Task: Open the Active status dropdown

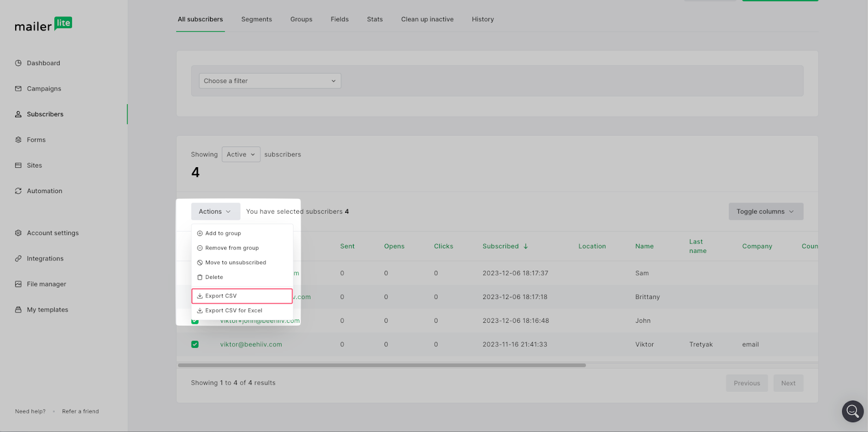Action: pyautogui.click(x=241, y=155)
